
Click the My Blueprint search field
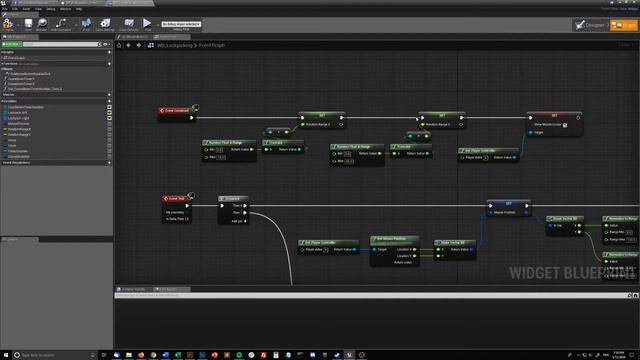[x=60, y=44]
